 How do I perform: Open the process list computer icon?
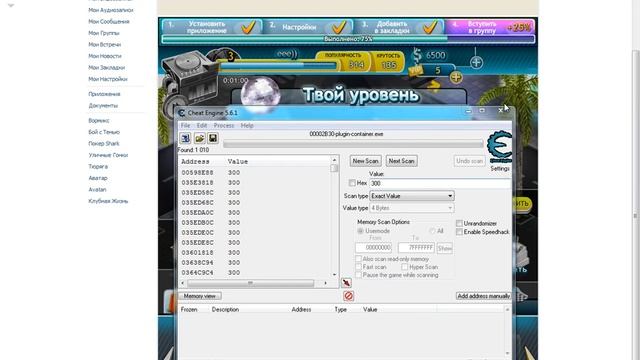(x=186, y=138)
